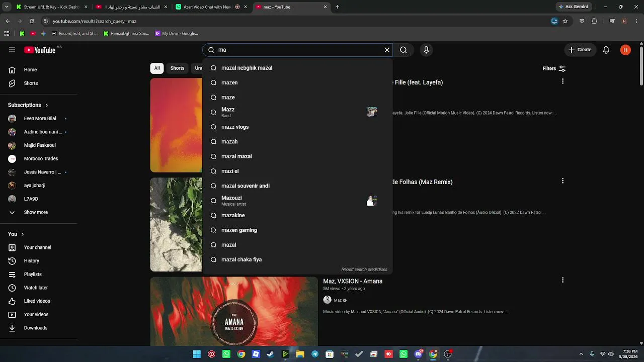The height and width of the screenshot is (362, 644).
Task: Click the magnifier search button
Action: point(404,50)
